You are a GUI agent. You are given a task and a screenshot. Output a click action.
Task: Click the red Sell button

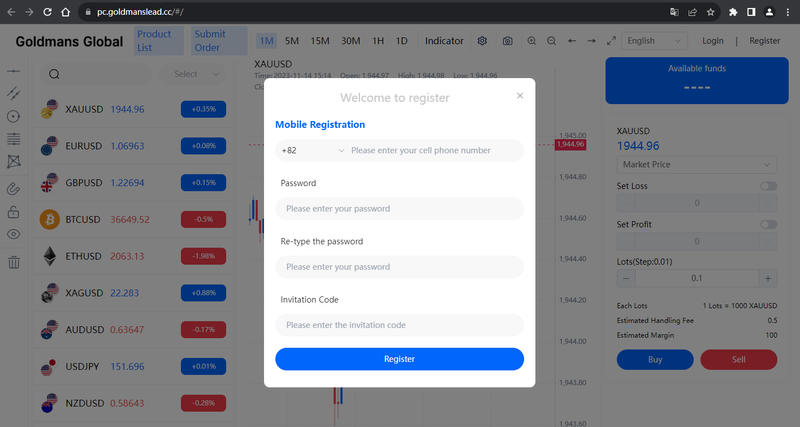(739, 360)
